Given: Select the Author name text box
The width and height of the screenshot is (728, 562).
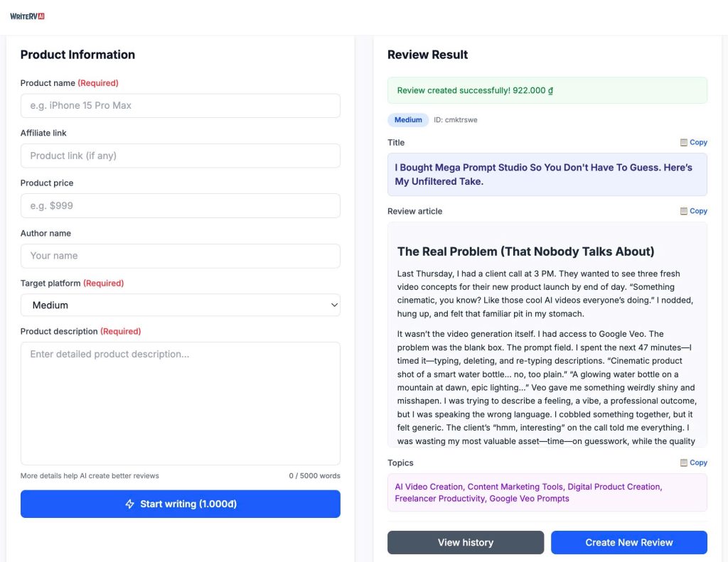Looking at the screenshot, I should point(180,256).
